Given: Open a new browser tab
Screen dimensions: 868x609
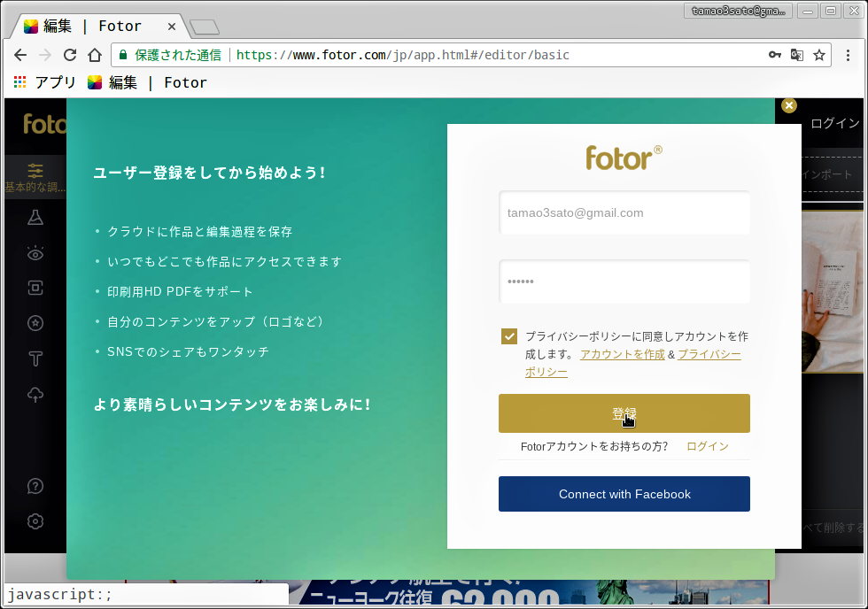Looking at the screenshot, I should (x=205, y=27).
